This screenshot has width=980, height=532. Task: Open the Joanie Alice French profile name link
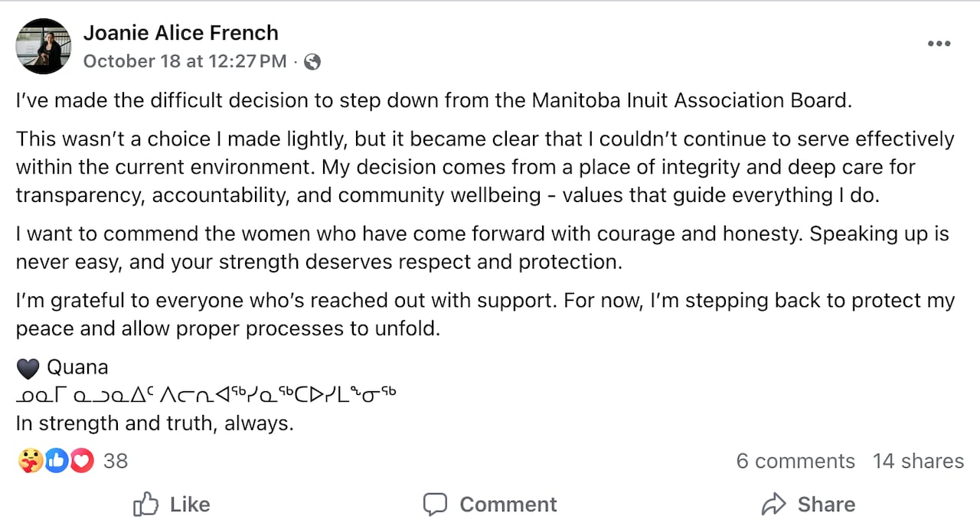click(181, 33)
